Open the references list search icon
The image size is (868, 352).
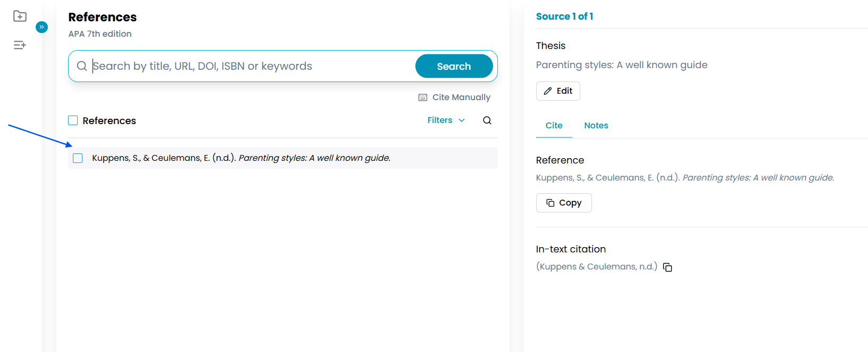(487, 120)
